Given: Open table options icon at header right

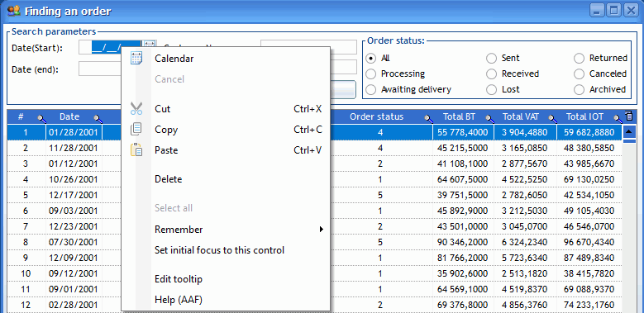Looking at the screenshot, I should pos(629,116).
